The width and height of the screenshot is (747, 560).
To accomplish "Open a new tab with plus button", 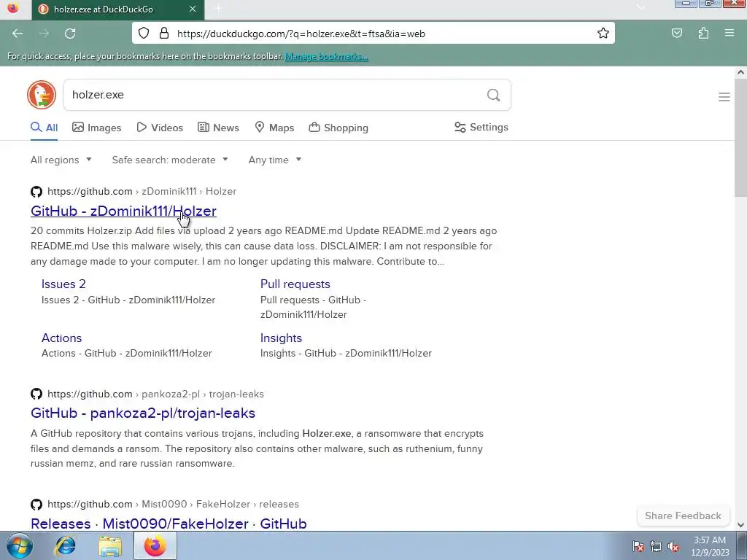I will (x=218, y=9).
